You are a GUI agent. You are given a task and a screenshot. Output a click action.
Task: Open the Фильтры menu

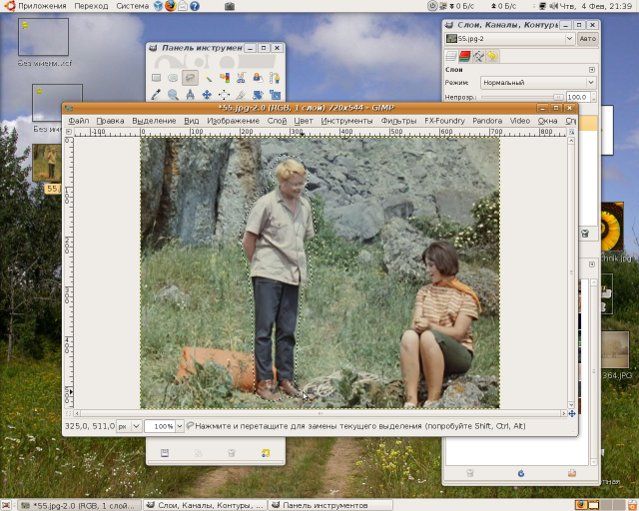398,121
